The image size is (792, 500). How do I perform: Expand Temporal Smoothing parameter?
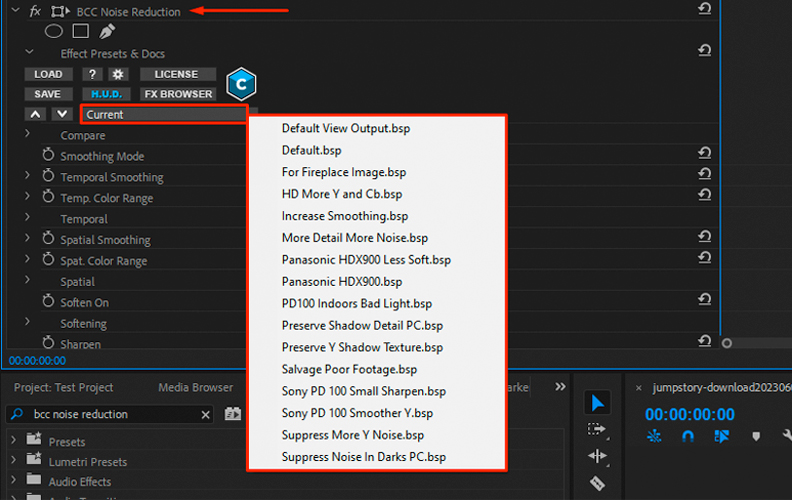click(28, 176)
